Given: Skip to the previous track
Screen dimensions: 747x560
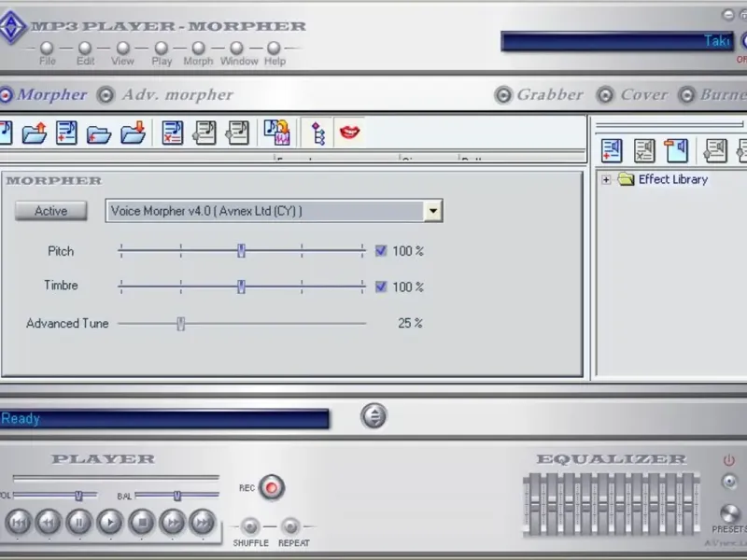Looking at the screenshot, I should pyautogui.click(x=19, y=523).
